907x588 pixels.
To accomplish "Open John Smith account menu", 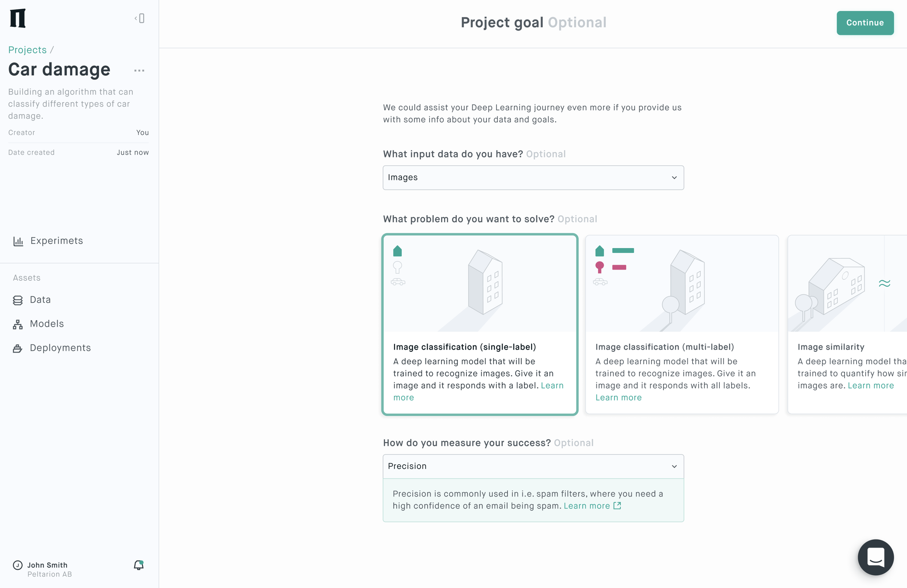I will tap(42, 569).
